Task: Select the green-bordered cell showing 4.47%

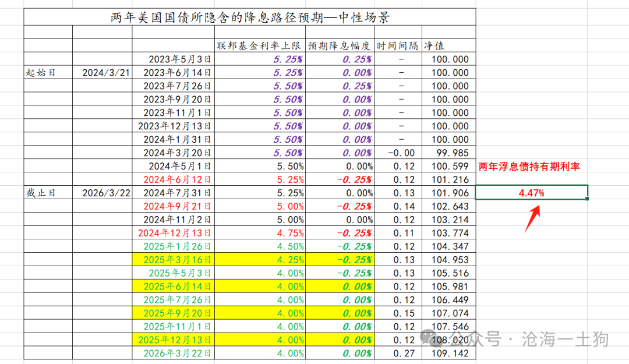Action: [532, 193]
